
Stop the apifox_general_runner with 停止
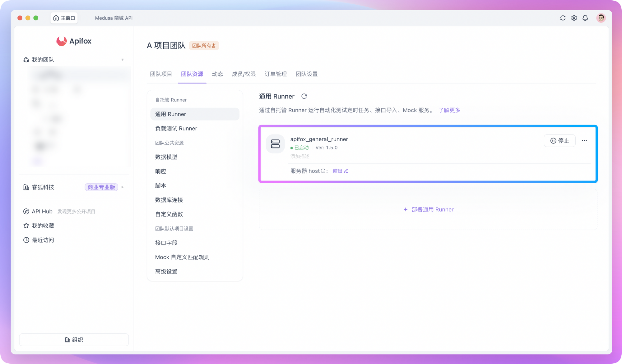point(559,141)
